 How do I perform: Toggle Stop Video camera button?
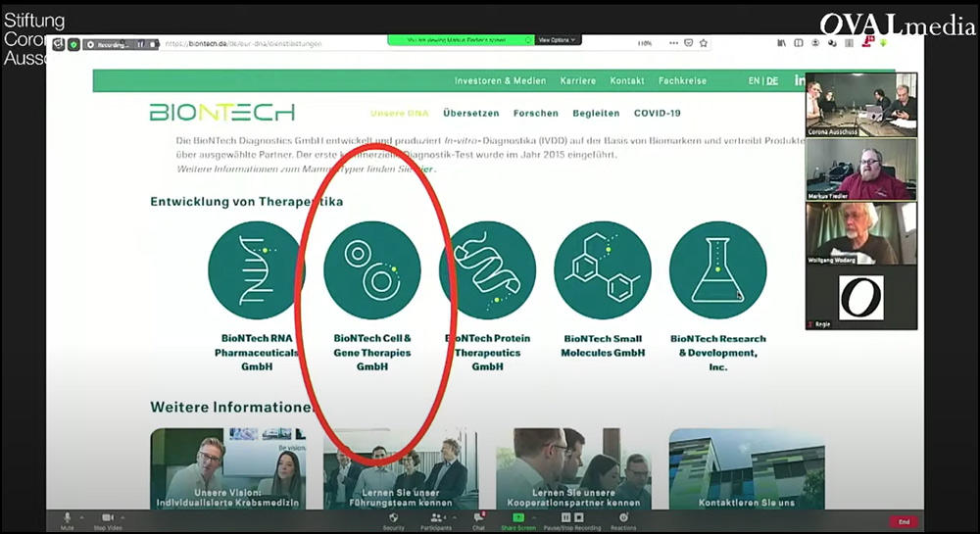pos(107,518)
